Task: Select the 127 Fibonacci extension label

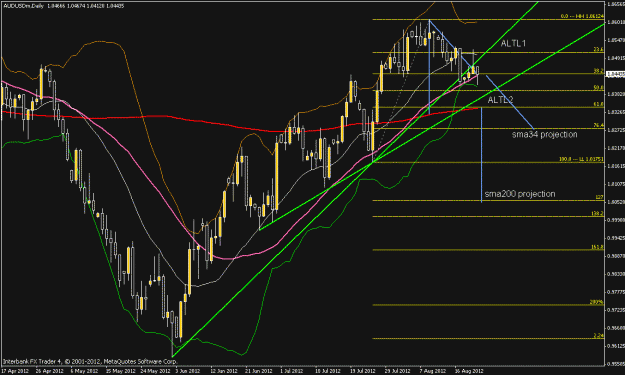Action: coord(599,197)
